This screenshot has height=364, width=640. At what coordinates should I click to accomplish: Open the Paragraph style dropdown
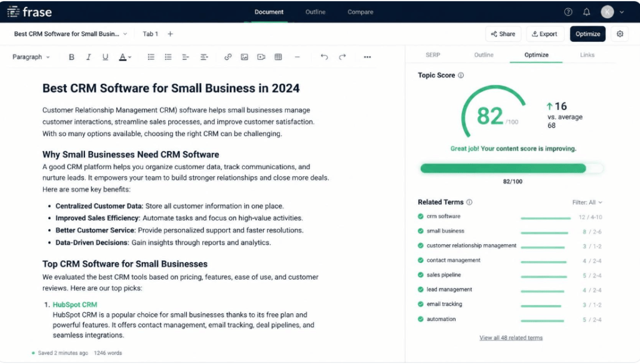click(x=31, y=57)
